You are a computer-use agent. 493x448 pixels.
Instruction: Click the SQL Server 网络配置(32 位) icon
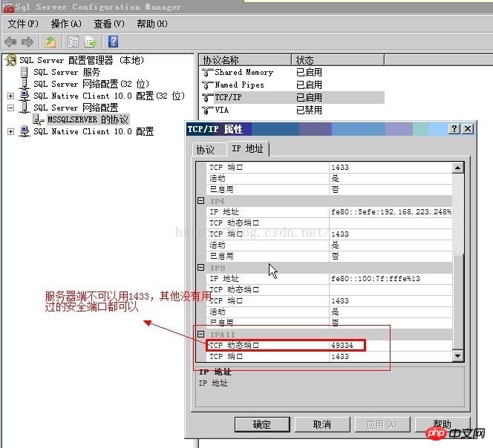tap(24, 84)
